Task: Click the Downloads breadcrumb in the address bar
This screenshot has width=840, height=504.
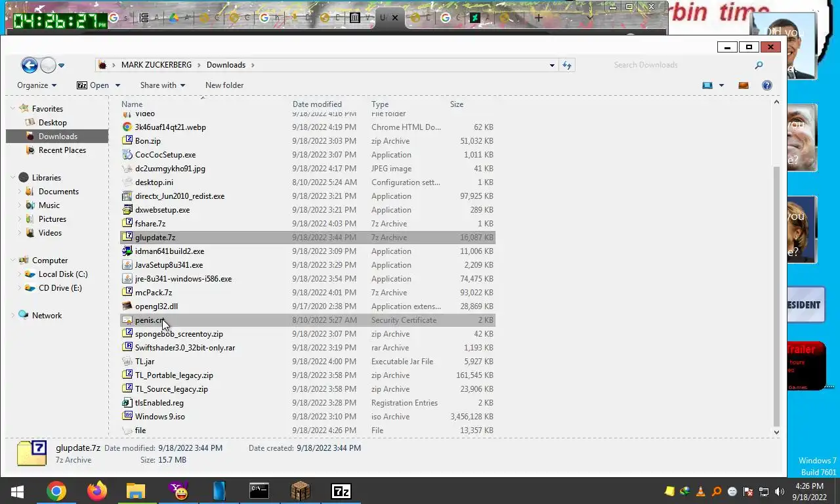Action: pos(226,65)
